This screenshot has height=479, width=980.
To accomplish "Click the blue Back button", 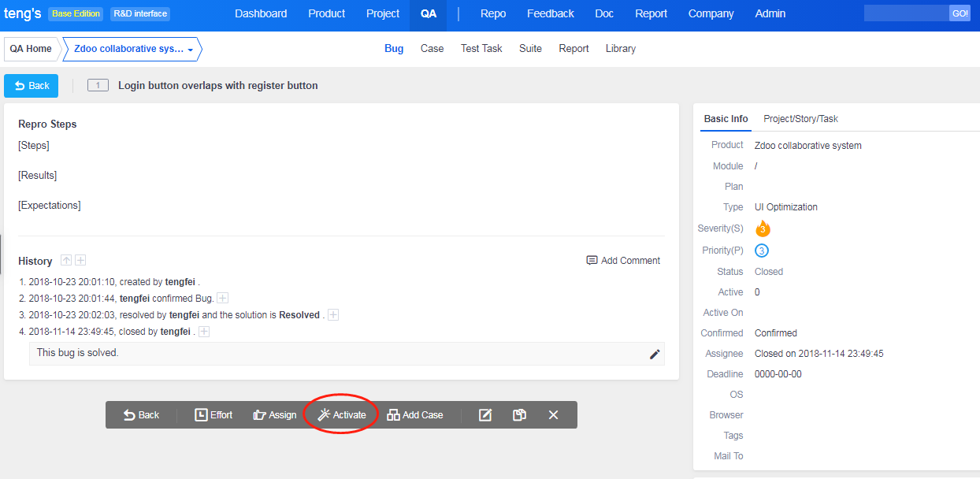I will 32,86.
